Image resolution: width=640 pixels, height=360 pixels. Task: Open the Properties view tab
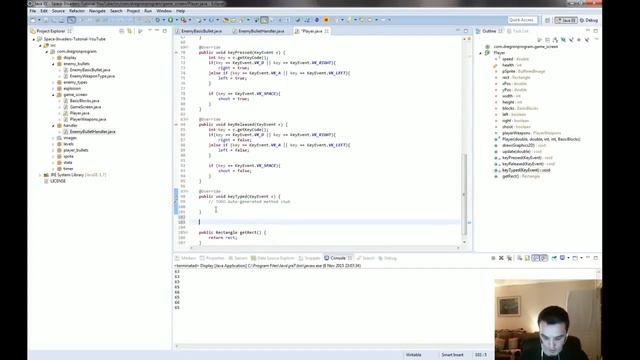pos(212,258)
